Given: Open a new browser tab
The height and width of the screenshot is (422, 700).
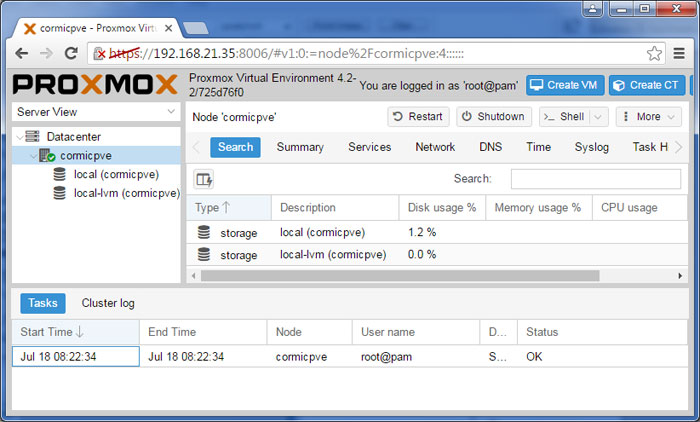Looking at the screenshot, I should (x=196, y=28).
